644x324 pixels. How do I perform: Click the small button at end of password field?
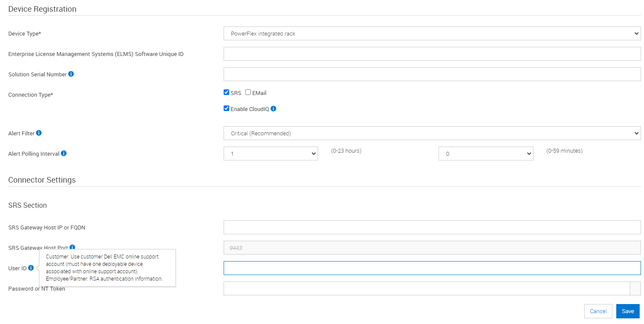coord(635,288)
